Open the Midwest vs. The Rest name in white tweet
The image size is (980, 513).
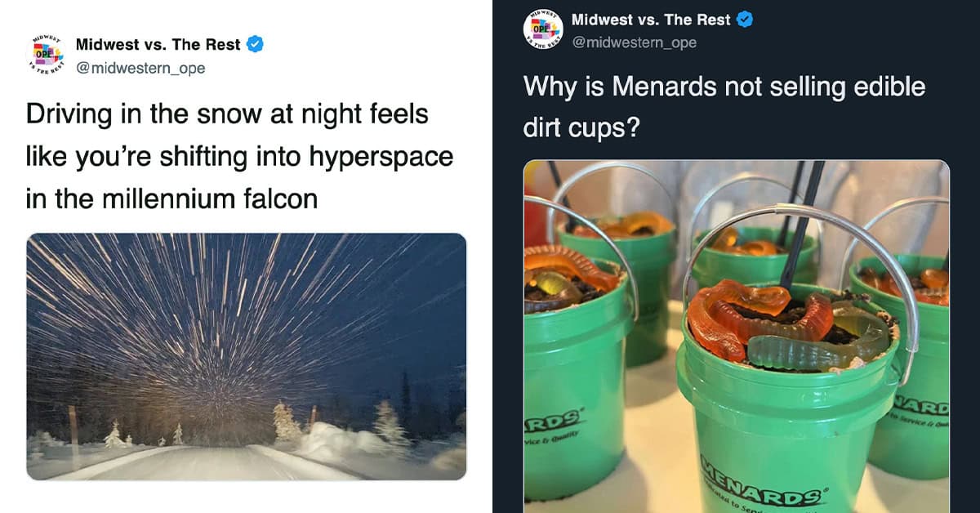point(158,45)
